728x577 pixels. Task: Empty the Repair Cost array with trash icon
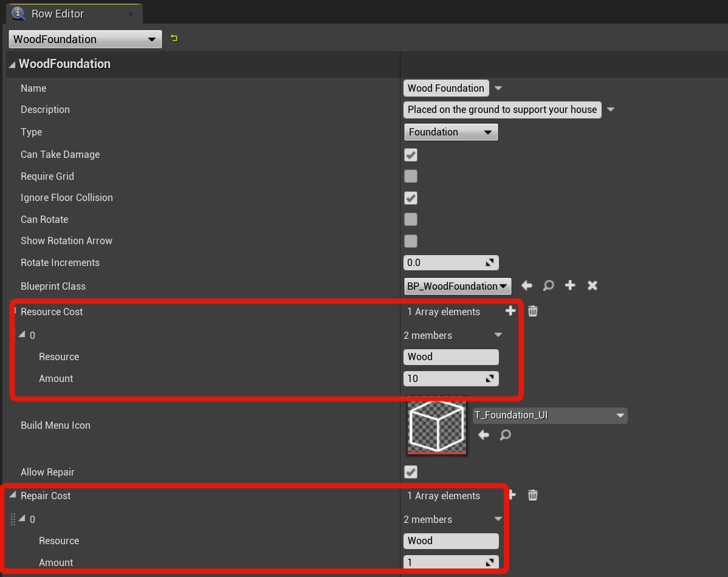point(533,495)
